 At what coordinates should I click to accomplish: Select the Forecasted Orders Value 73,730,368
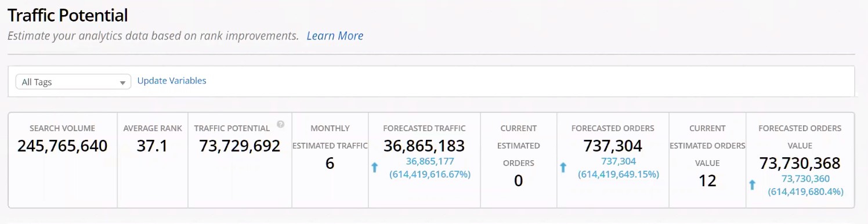[800, 164]
